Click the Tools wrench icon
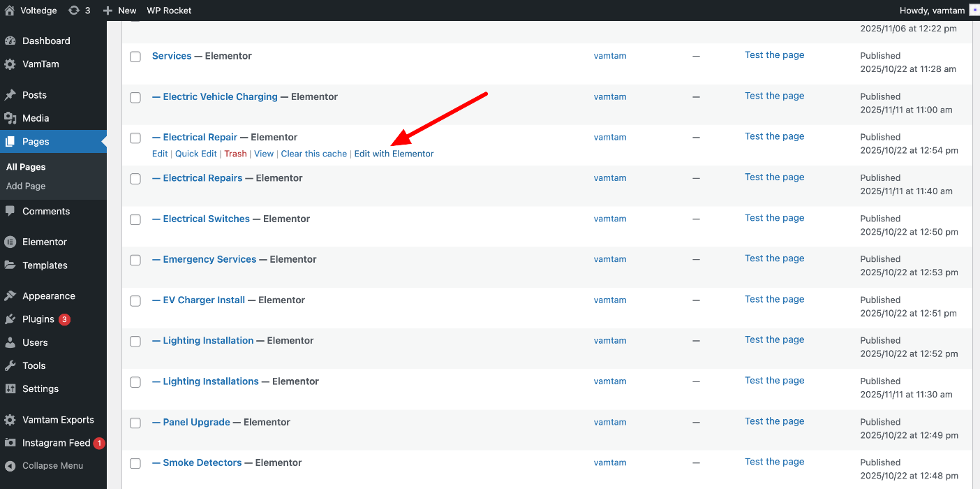Viewport: 980px width, 489px height. pos(10,365)
